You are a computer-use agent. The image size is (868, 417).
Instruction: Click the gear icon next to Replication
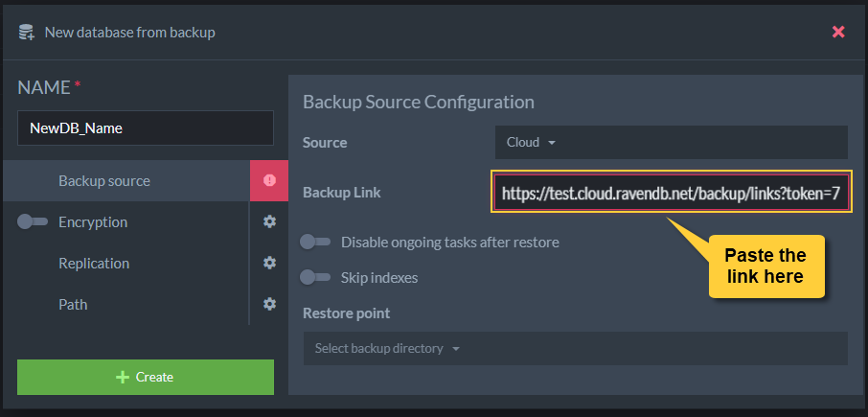pyautogui.click(x=269, y=263)
